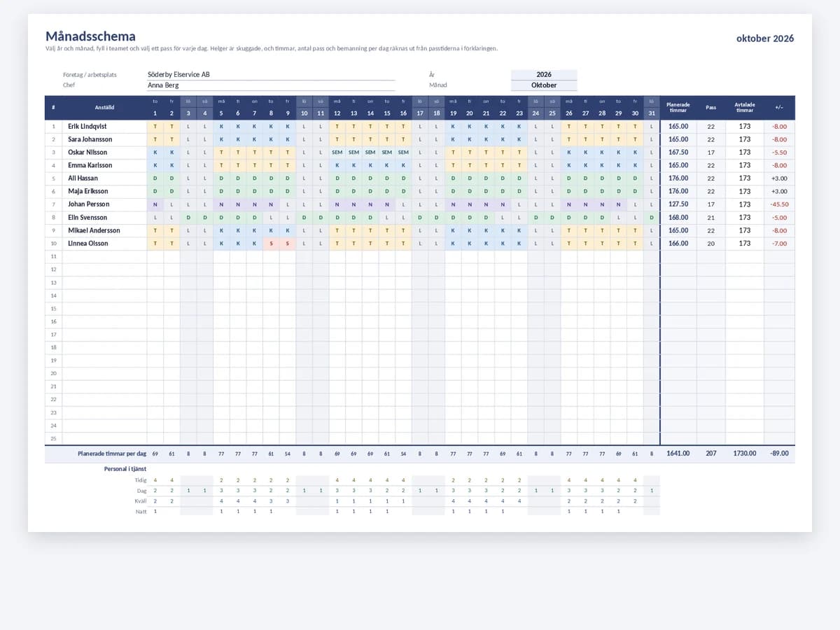Screen dimensions: 840x630
Task: Select employee name Ali Hassan
Action: [83, 178]
